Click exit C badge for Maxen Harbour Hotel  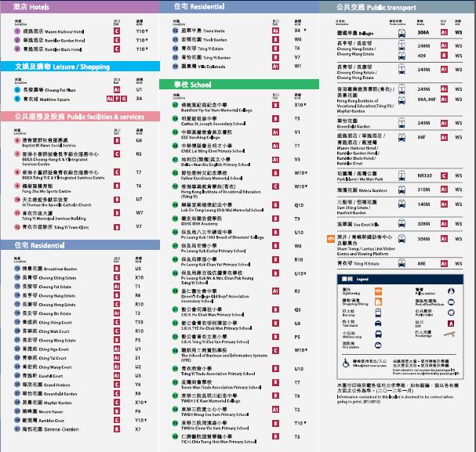click(117, 31)
